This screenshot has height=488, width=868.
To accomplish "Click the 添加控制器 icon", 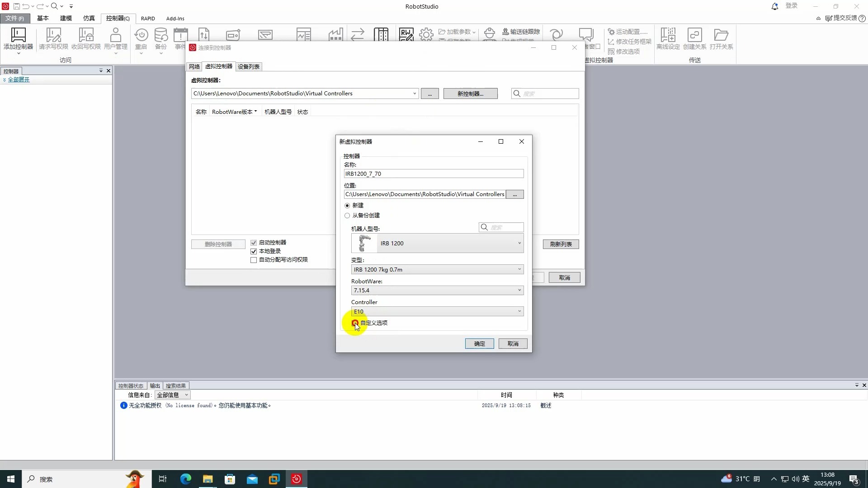I will (18, 41).
